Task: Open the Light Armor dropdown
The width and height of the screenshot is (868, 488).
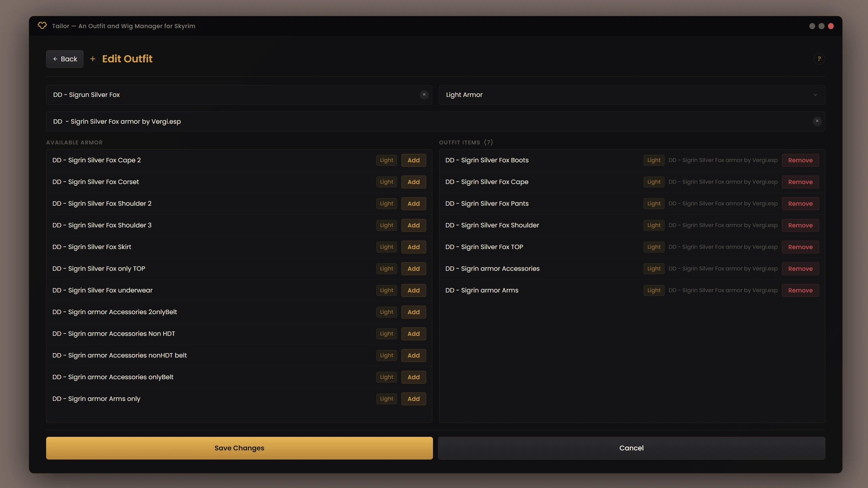Action: (631, 95)
